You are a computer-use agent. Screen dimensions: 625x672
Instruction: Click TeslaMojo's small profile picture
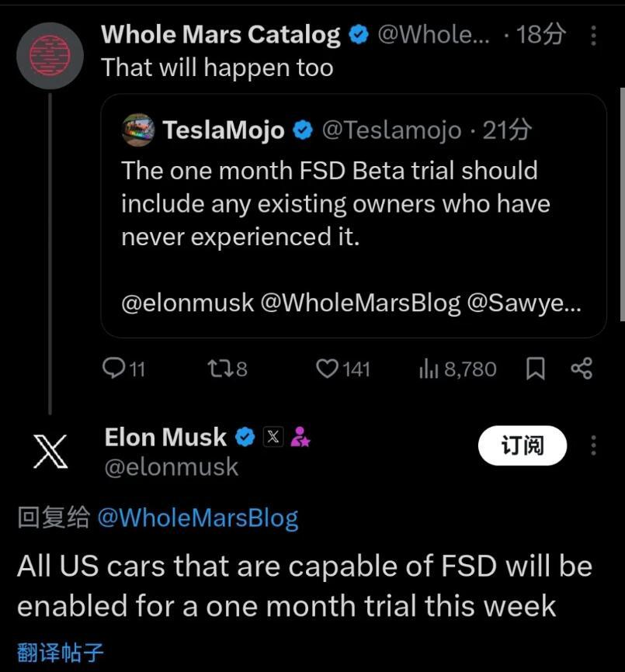coord(138,130)
